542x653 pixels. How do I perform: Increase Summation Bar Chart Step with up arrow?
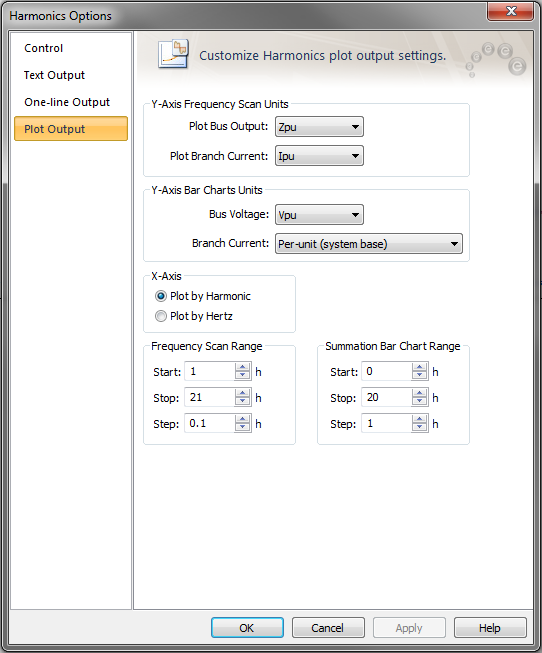(420, 419)
